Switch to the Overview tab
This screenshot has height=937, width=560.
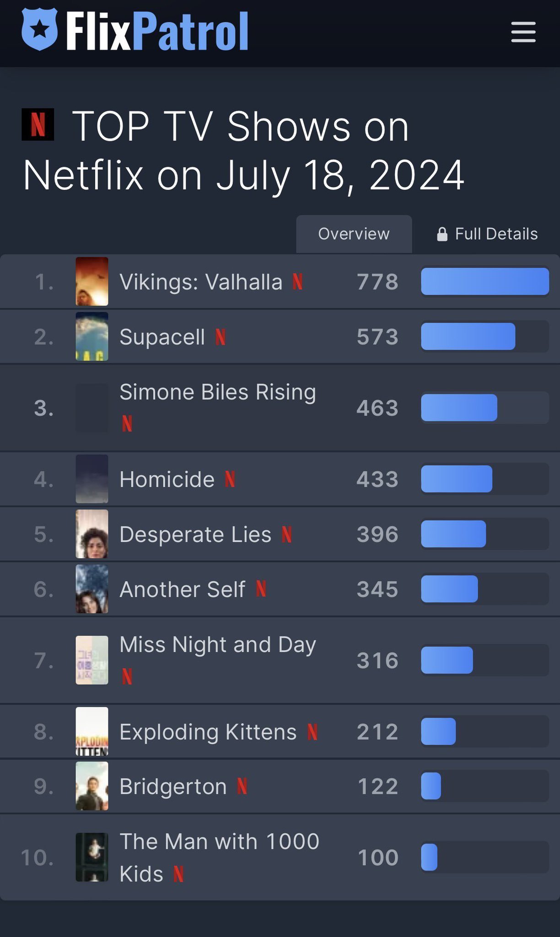(x=354, y=234)
